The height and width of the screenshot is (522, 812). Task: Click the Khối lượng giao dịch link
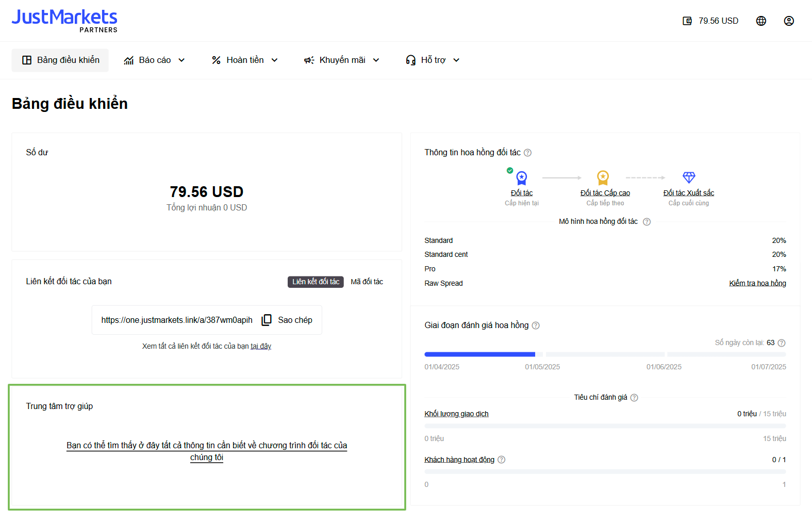tap(456, 414)
